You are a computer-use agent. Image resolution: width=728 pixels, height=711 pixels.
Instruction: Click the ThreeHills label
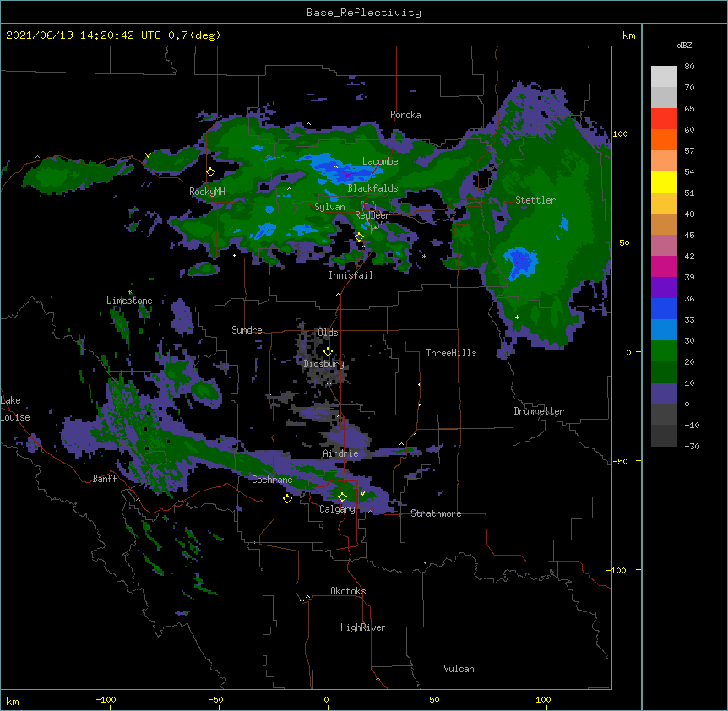(451, 353)
